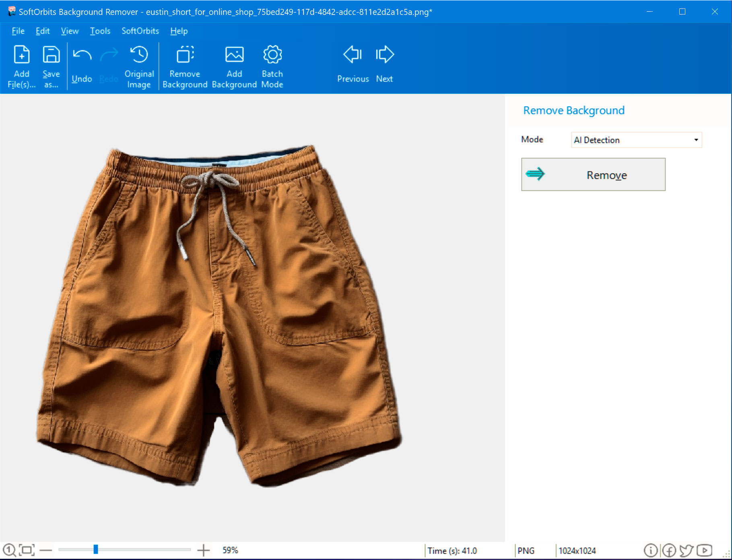This screenshot has width=732, height=560.
Task: Open the SoftOrbits menu
Action: pos(139,31)
